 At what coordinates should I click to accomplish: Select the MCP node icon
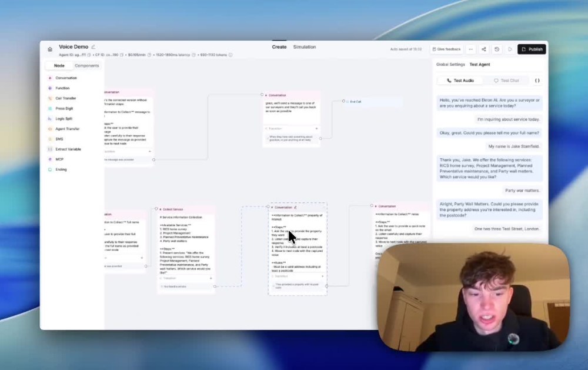pos(50,159)
